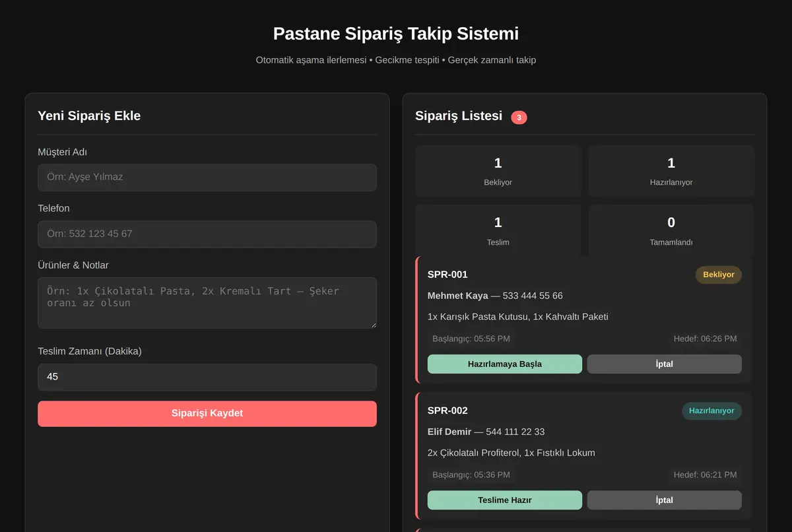This screenshot has height=532, width=792.
Task: Click the Bekliyor summary stat card
Action: pyautogui.click(x=498, y=171)
